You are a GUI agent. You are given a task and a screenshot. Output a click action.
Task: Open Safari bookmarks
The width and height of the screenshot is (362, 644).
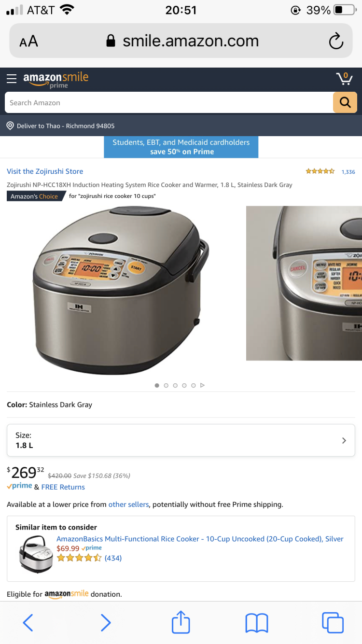coord(256,623)
